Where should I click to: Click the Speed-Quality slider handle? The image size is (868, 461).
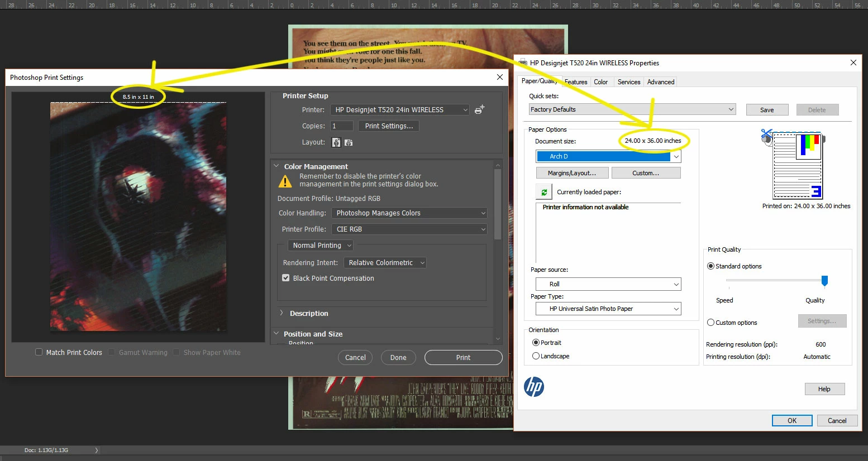824,281
